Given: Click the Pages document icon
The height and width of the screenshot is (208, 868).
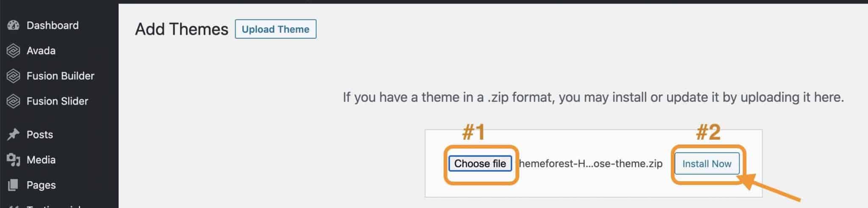Looking at the screenshot, I should pos(13,185).
